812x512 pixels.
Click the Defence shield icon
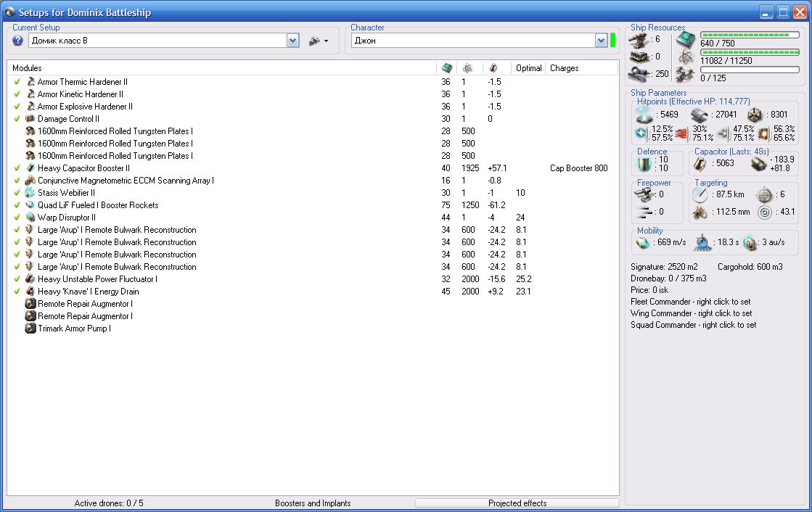tap(644, 164)
